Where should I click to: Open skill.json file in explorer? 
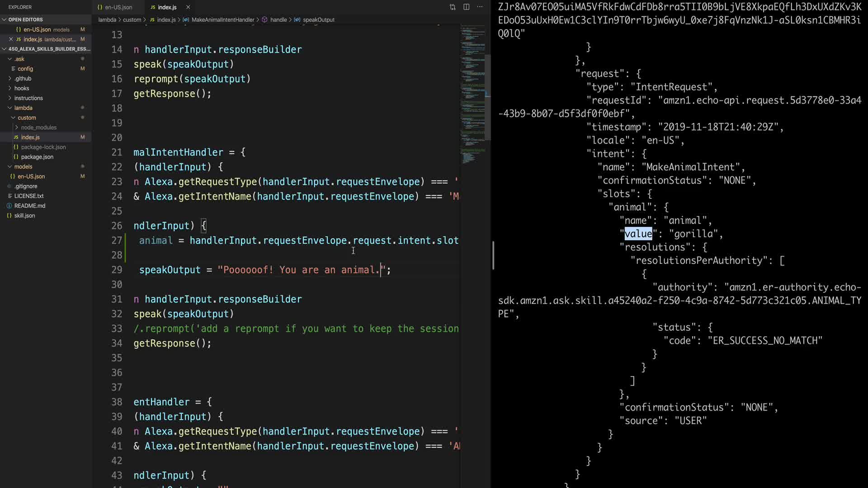(x=24, y=216)
